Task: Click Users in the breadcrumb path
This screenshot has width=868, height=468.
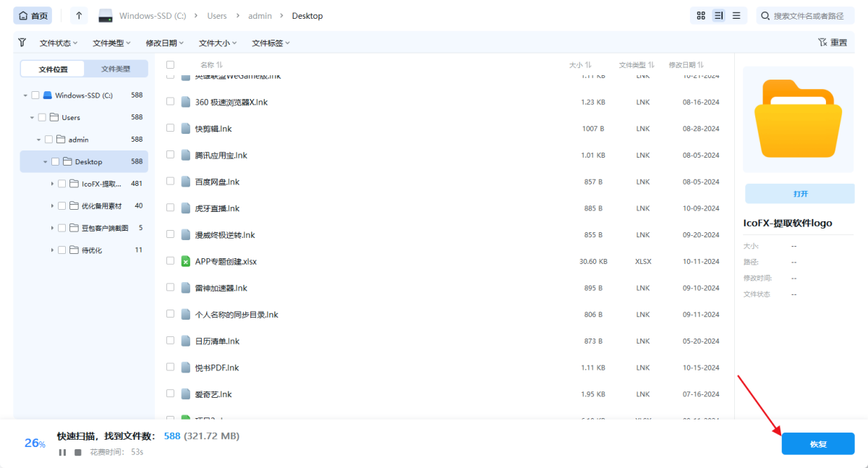Action: click(x=217, y=16)
